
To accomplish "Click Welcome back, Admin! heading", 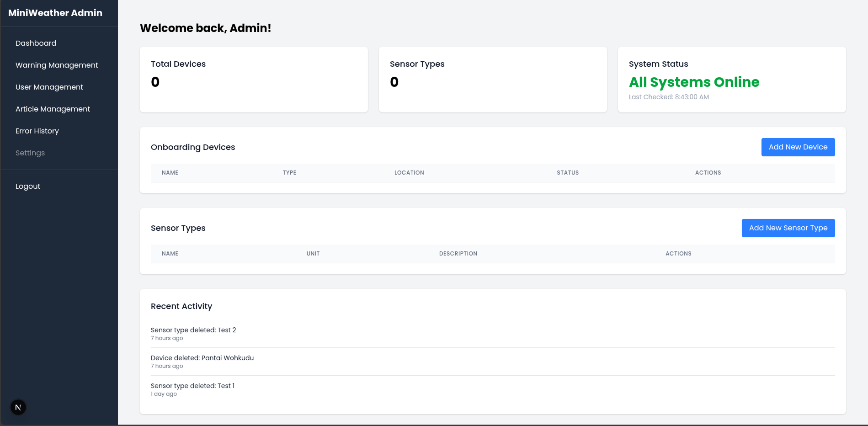I will [206, 28].
